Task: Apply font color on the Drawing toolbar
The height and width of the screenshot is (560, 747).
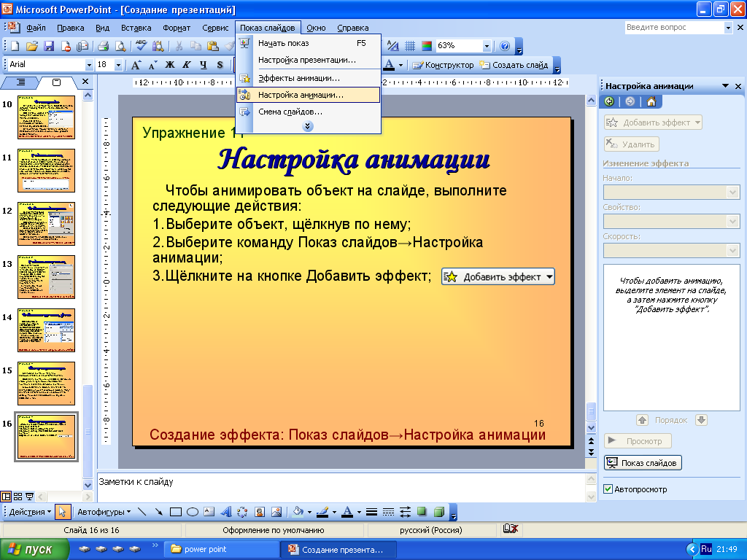Action: click(347, 512)
